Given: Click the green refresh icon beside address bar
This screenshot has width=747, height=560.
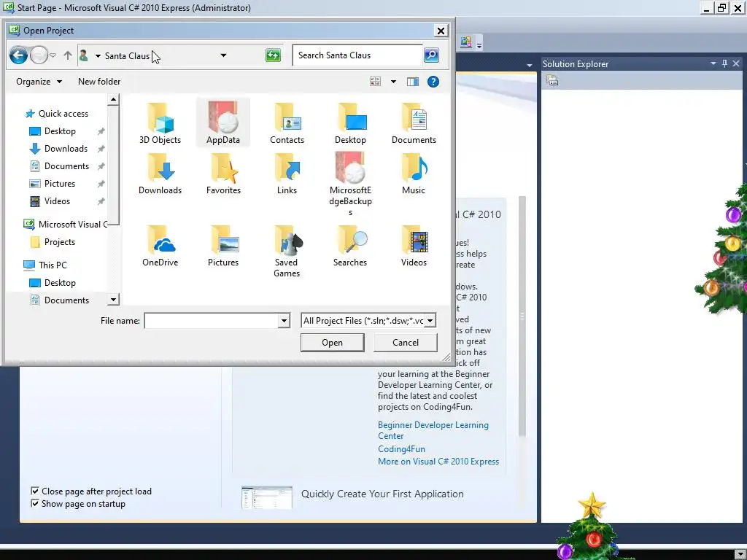Looking at the screenshot, I should [x=273, y=55].
